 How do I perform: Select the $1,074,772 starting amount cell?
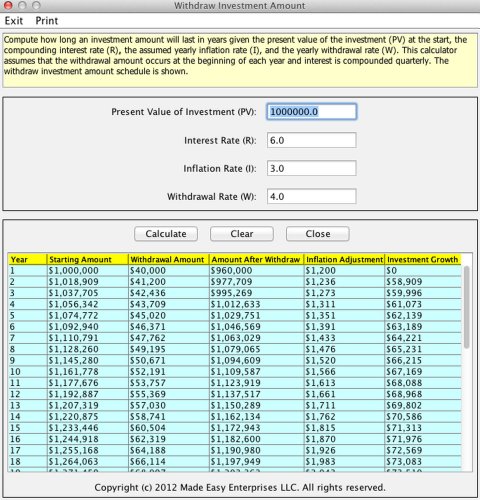coord(88,315)
